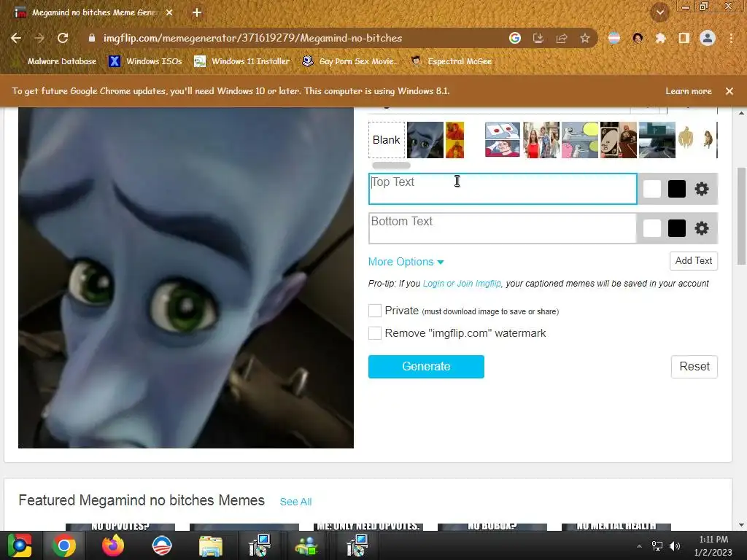
Task: Check Remove imgflip.com watermark
Action: (375, 332)
